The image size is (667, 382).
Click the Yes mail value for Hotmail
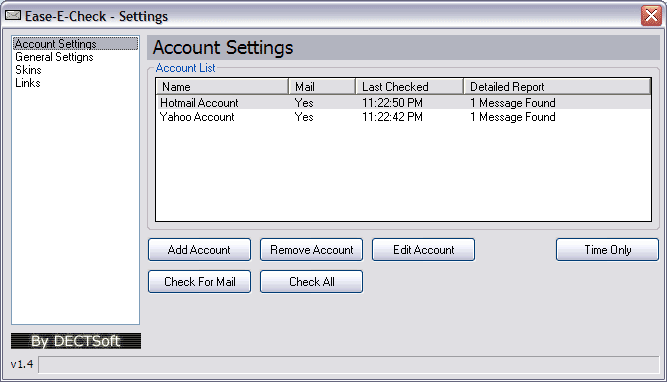click(304, 103)
